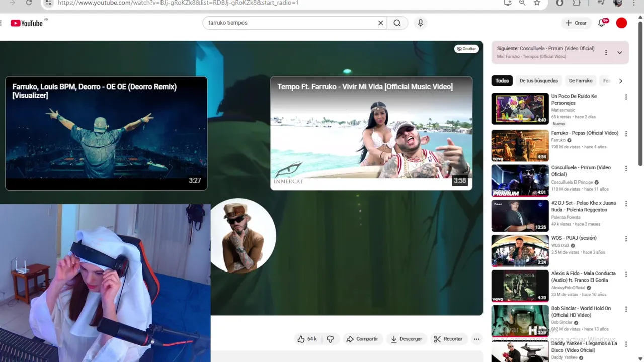Screen dimensions: 644x362
Task: Clear the search box with the X
Action: pyautogui.click(x=380, y=23)
